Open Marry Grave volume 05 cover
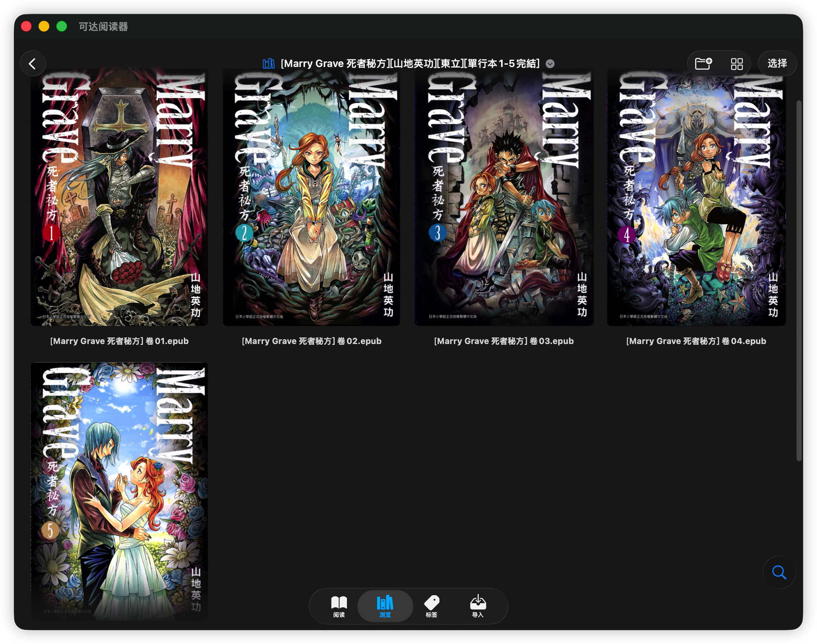817x644 pixels. coord(119,491)
